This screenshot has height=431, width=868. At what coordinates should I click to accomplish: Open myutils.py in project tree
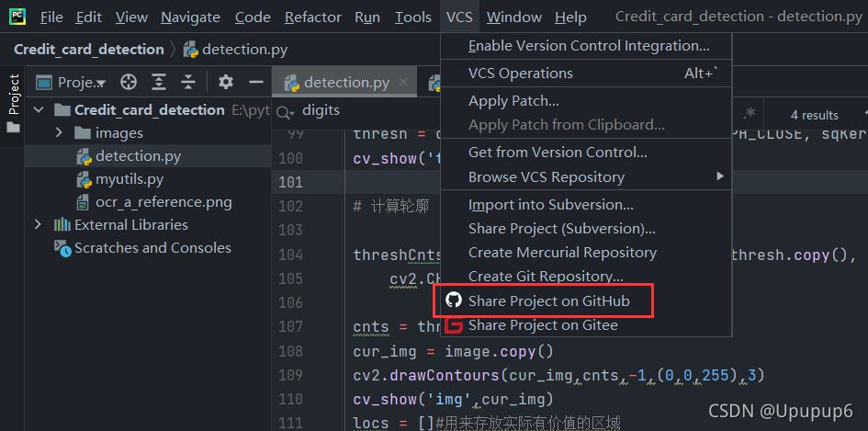click(x=129, y=178)
